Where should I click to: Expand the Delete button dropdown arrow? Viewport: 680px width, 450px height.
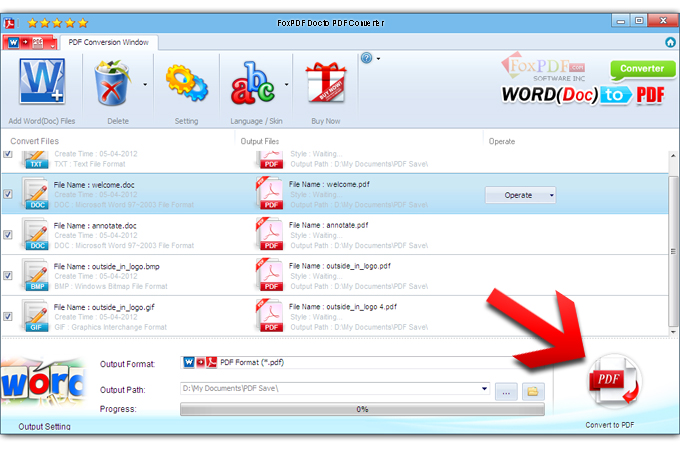[145, 84]
